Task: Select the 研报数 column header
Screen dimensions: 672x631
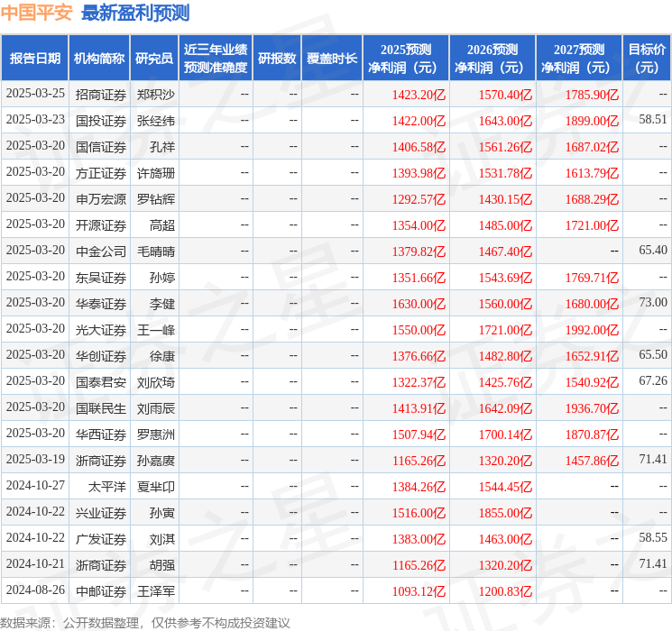Action: (x=277, y=58)
